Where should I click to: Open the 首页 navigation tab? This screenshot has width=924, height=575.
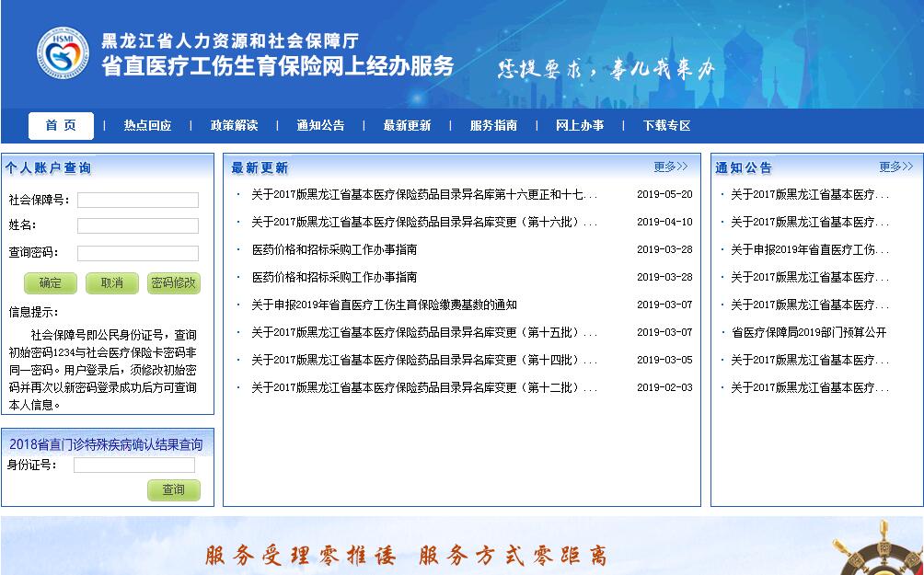click(x=61, y=126)
